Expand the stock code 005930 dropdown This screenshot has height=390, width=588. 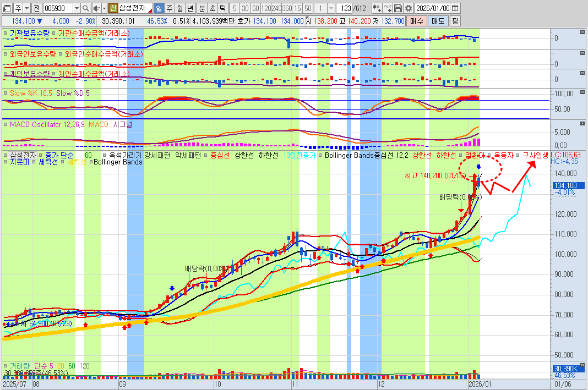point(77,8)
